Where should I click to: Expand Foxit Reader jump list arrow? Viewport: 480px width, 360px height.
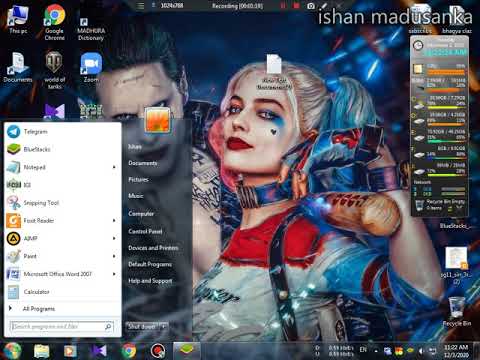(x=114, y=220)
